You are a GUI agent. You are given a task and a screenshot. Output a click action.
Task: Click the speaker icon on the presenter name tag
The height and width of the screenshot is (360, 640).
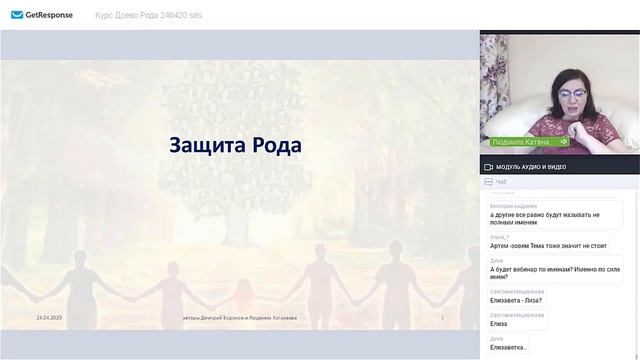point(564,142)
